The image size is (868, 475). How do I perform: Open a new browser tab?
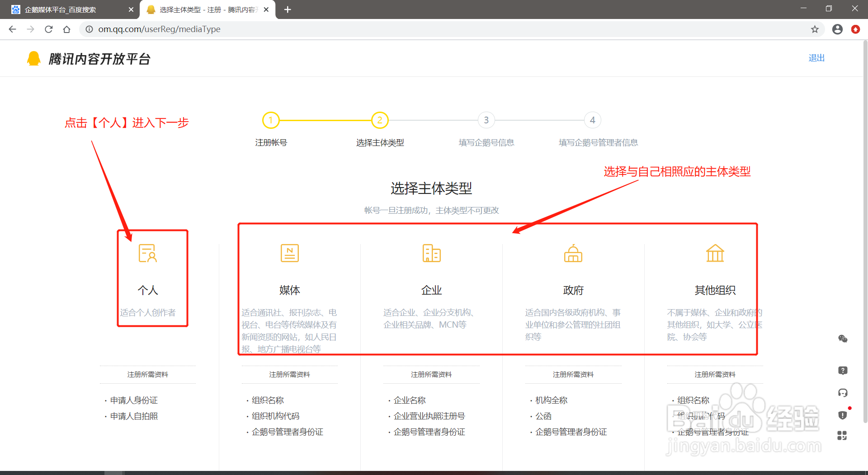coord(288,9)
